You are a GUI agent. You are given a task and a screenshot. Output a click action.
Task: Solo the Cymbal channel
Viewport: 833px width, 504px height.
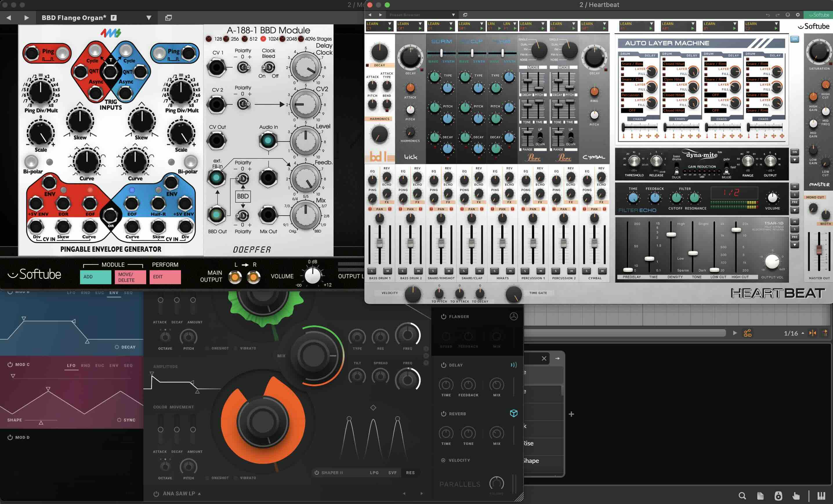pos(586,271)
